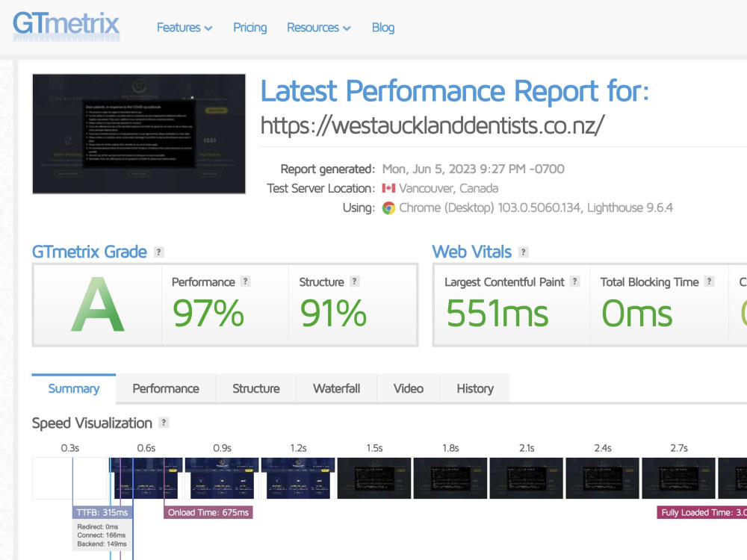Open the Features dropdown menu
Screen dimensions: 747x560
pyautogui.click(x=185, y=28)
